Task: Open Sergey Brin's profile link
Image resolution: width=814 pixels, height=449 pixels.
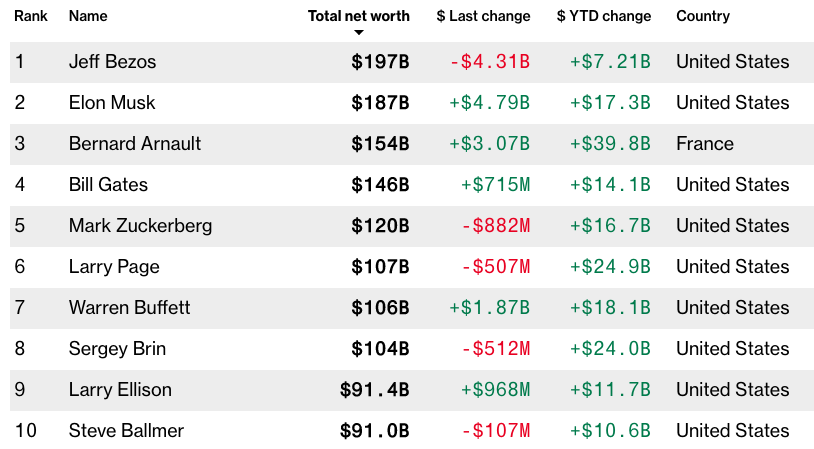Action: (117, 349)
